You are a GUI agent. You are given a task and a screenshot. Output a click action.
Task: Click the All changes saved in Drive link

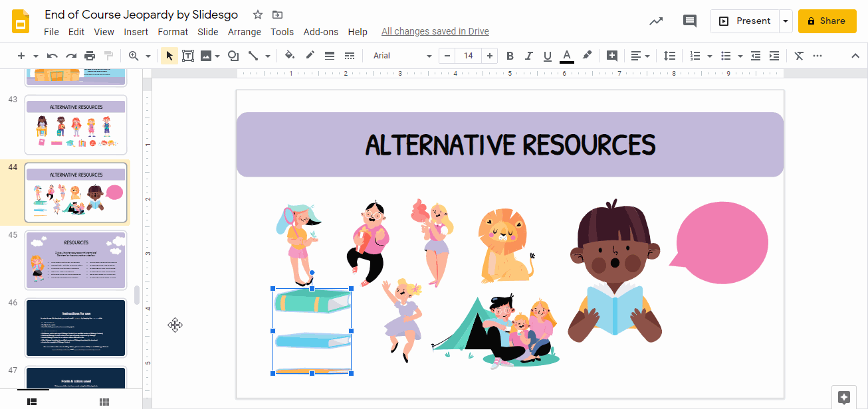[x=435, y=31]
